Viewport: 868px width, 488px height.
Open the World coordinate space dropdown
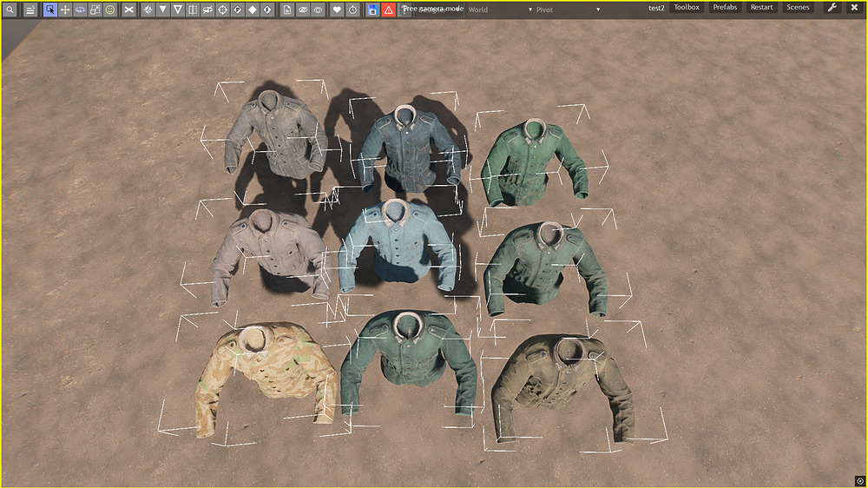[499, 10]
